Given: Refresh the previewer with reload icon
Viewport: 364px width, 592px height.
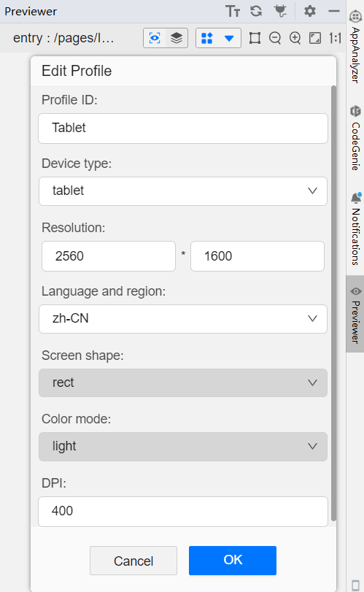Looking at the screenshot, I should (256, 11).
